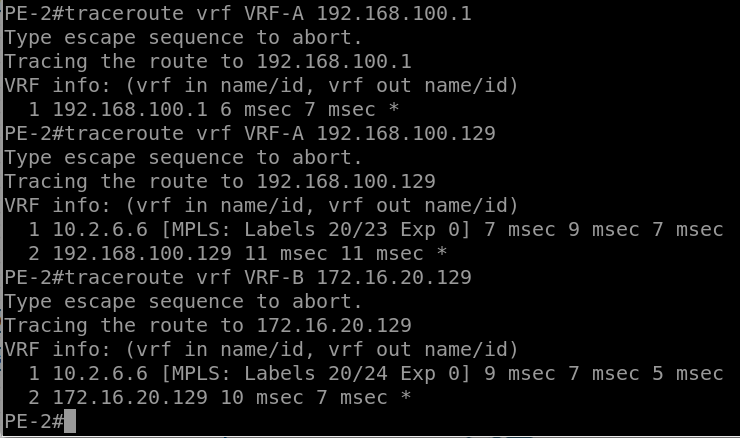This screenshot has width=740, height=438.
Task: Click the terminal cursor block after PE-2#
Action: coord(70,421)
